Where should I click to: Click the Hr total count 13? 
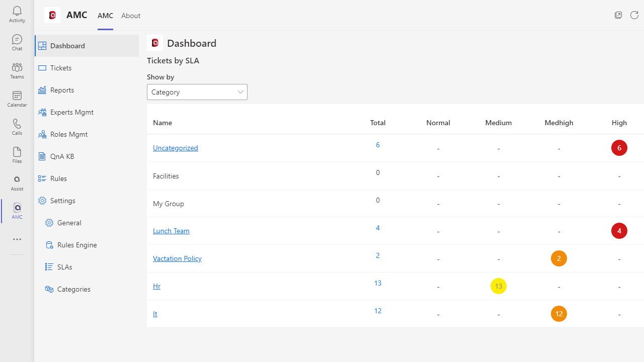378,283
